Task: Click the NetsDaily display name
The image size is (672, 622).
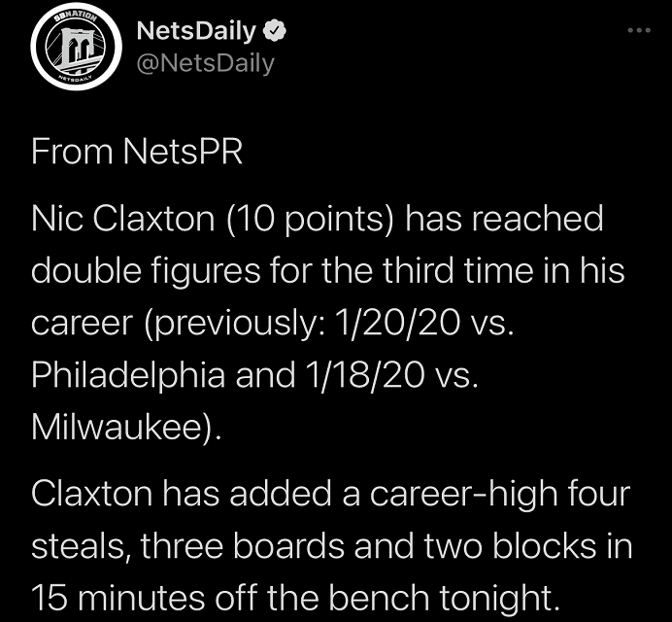Action: (x=196, y=31)
